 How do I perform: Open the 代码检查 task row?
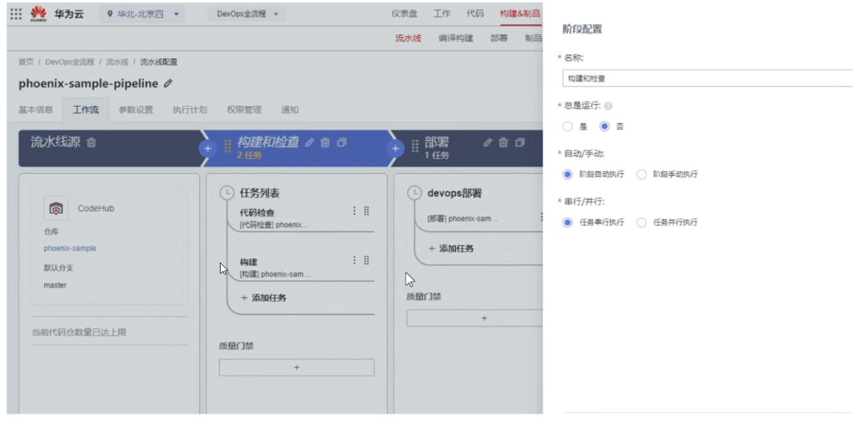301,219
